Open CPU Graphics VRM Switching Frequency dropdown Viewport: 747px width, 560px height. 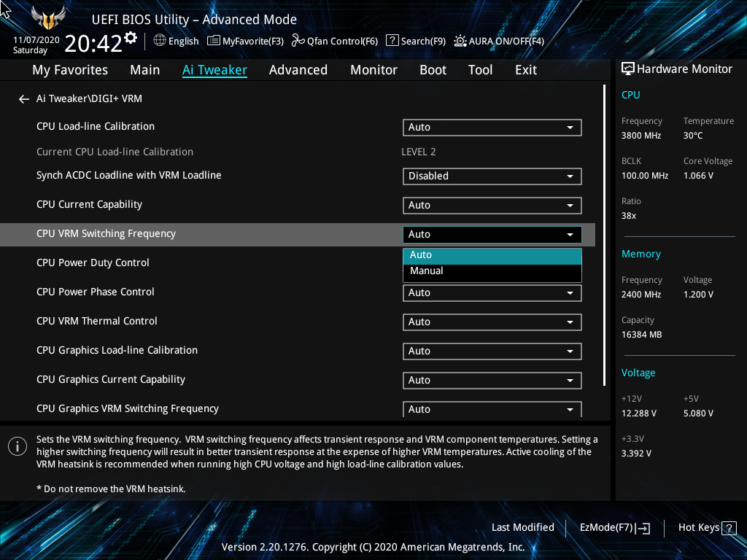(x=492, y=409)
